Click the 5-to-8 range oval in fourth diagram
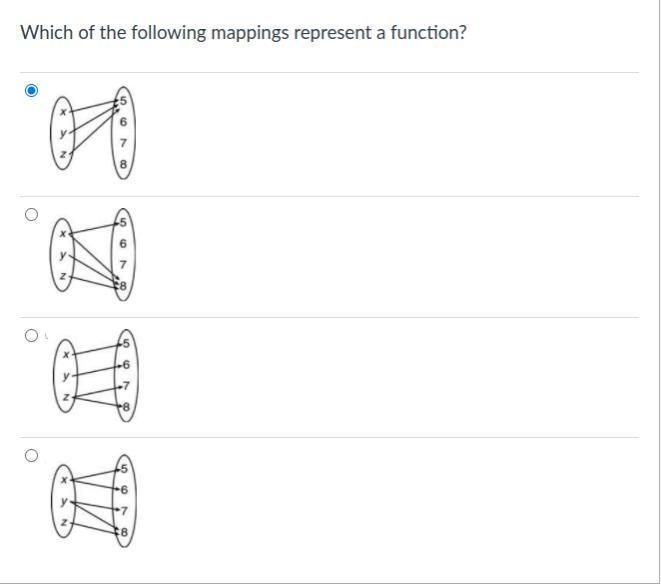Image resolution: width=661 pixels, height=586 pixels. tap(124, 497)
